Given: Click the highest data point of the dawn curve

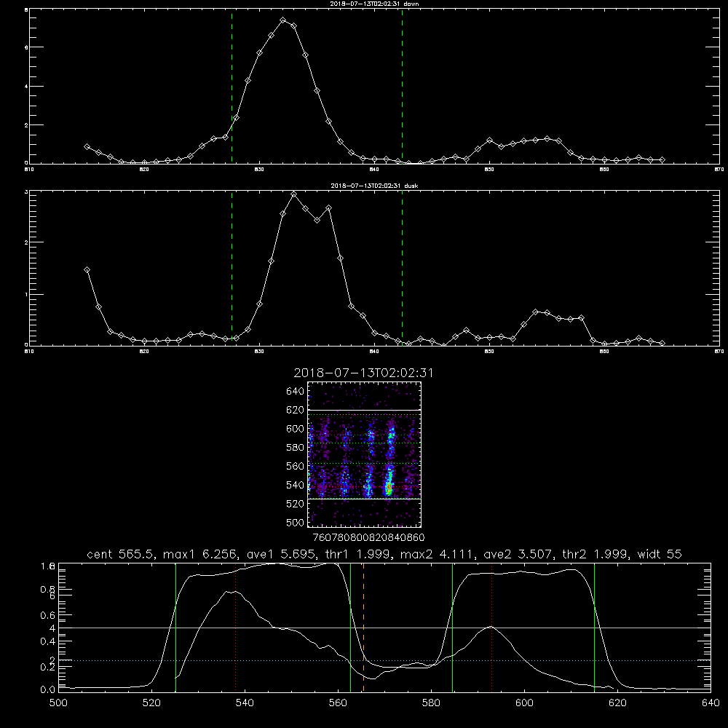Looking at the screenshot, I should [x=283, y=20].
